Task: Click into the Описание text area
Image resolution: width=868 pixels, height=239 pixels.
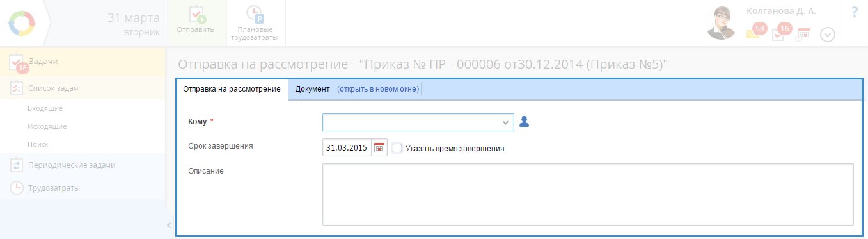Action: 588,194
